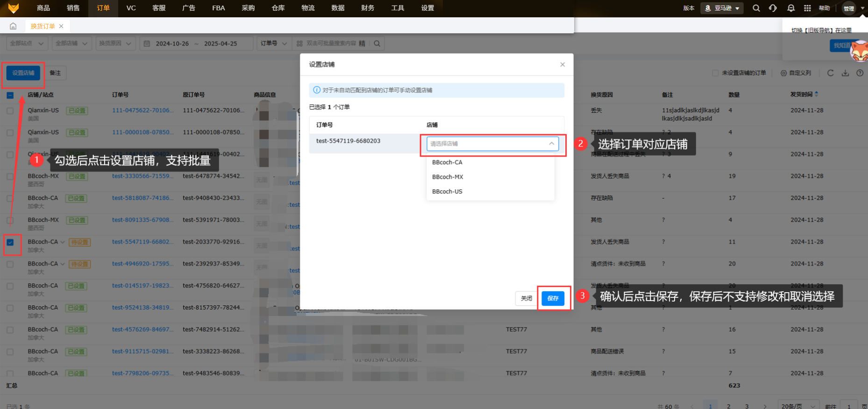Go to the next page arrow
This screenshot has height=409, width=868.
[765, 406]
